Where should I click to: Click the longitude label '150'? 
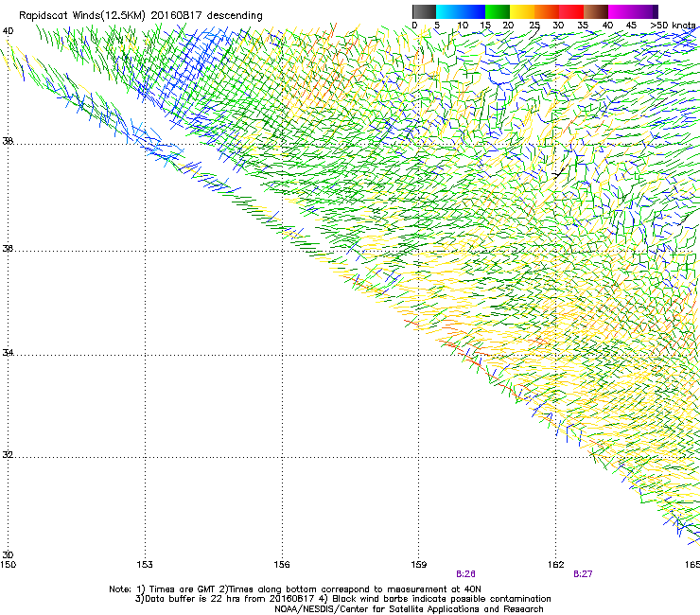coord(9,565)
